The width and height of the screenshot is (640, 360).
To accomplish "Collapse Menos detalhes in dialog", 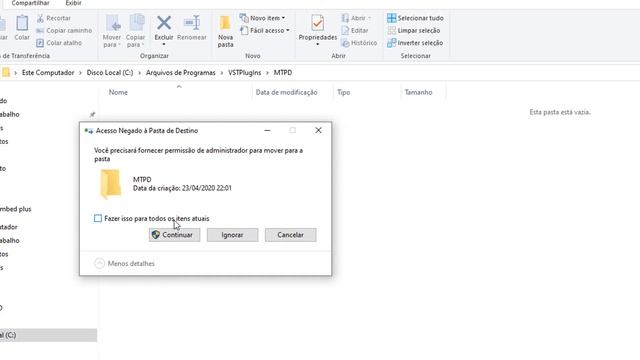I will [125, 263].
